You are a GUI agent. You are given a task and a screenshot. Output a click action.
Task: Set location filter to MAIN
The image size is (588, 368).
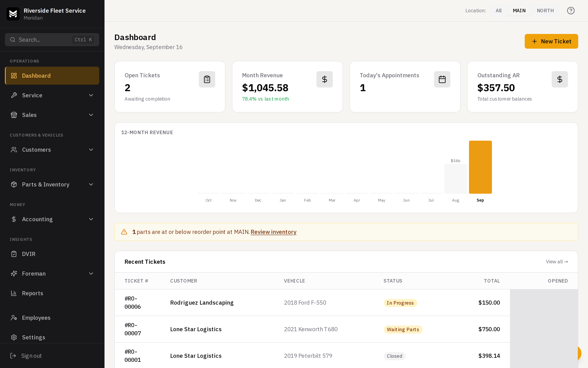(519, 11)
